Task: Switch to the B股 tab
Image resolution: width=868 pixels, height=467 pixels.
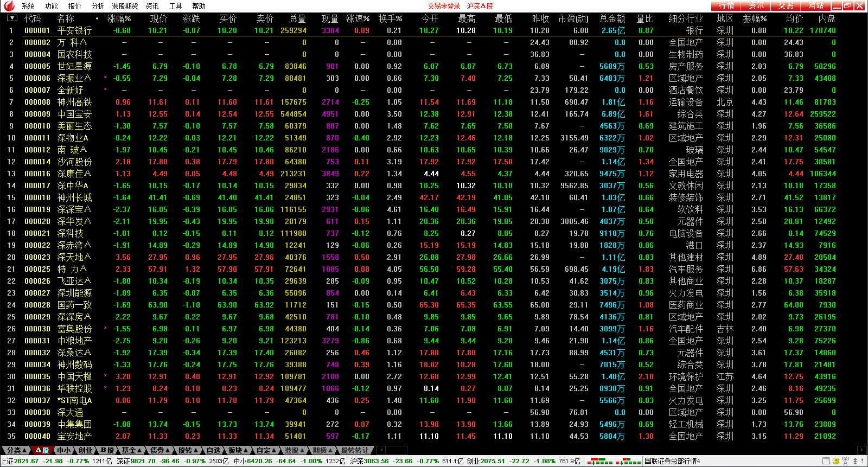Action: (x=107, y=450)
